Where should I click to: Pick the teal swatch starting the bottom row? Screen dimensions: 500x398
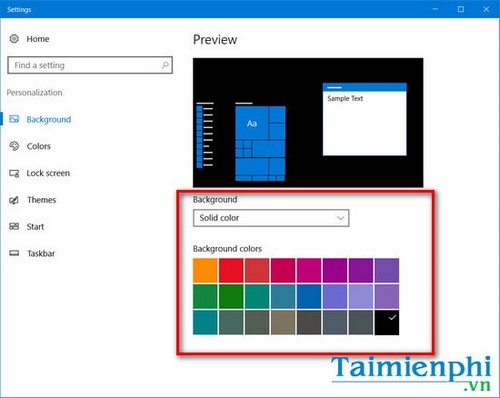pyautogui.click(x=205, y=322)
